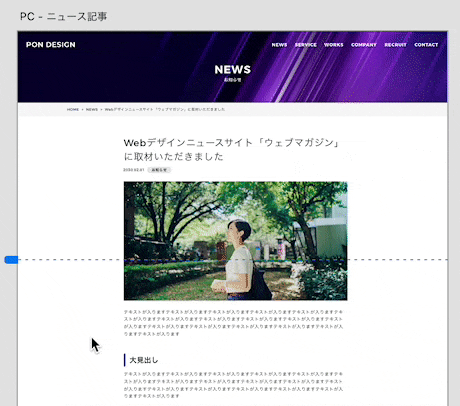Click the article category tag next to the date

[x=159, y=170]
